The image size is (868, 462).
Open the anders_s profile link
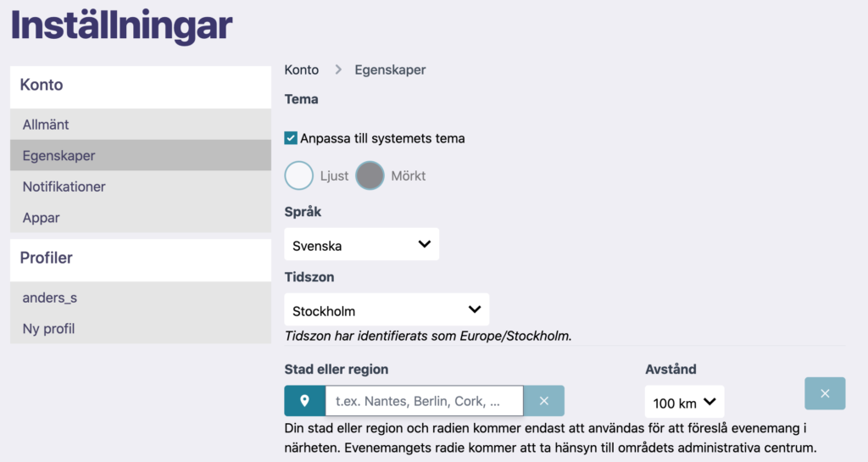pos(141,298)
